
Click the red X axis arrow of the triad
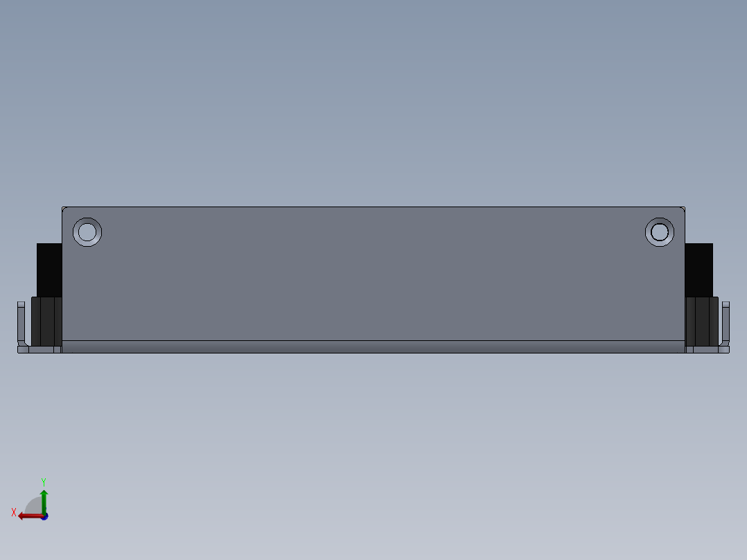click(30, 516)
